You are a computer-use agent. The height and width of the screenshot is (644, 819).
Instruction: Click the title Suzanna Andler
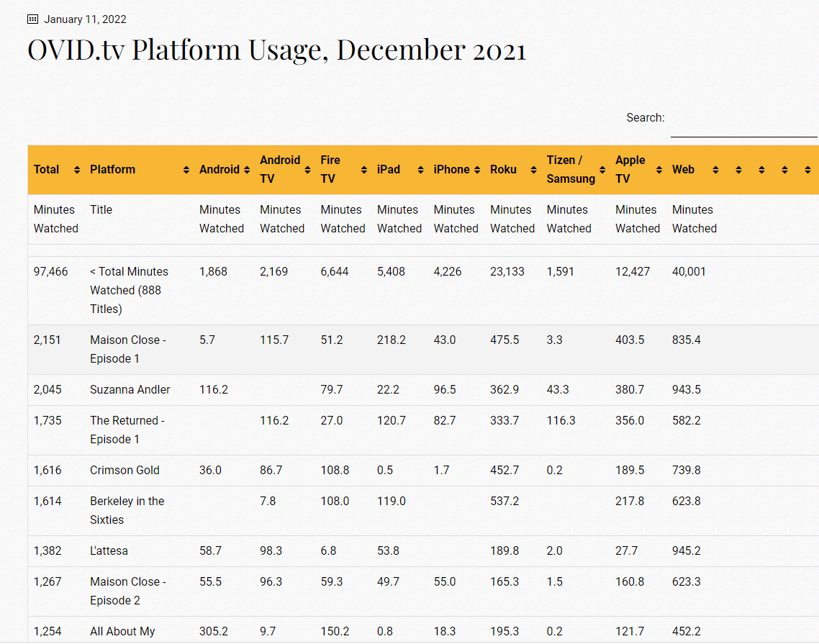click(130, 390)
